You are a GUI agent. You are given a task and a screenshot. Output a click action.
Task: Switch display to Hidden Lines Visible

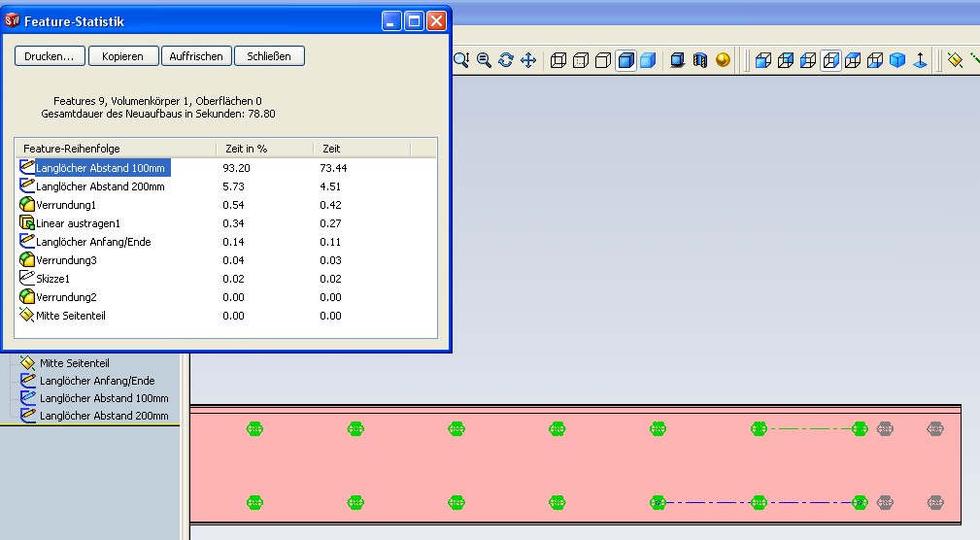click(x=581, y=60)
